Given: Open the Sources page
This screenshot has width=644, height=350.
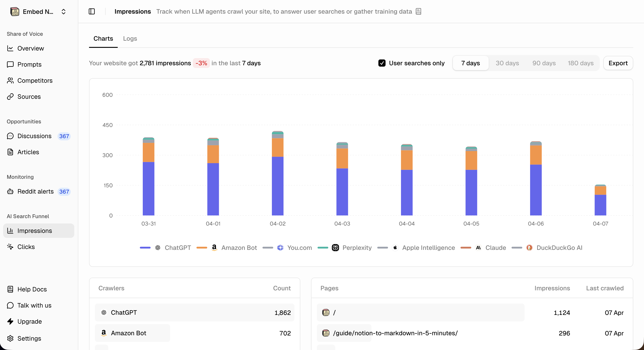Looking at the screenshot, I should [x=29, y=96].
